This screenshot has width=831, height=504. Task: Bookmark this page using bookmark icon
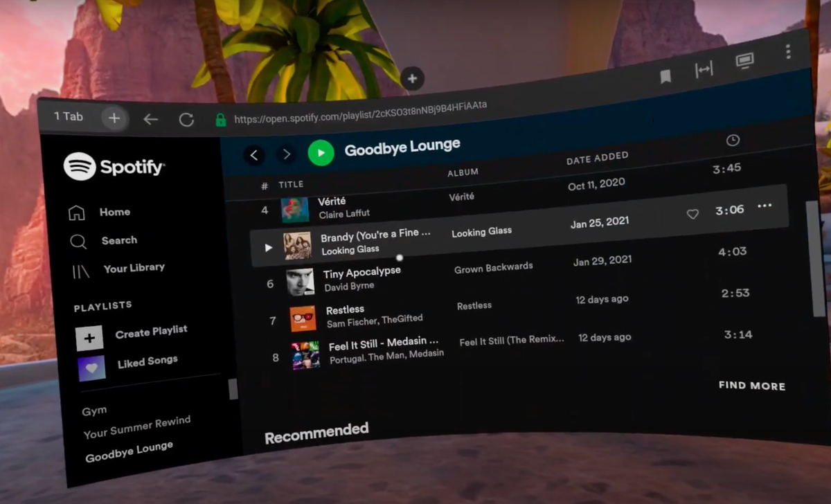click(x=665, y=77)
